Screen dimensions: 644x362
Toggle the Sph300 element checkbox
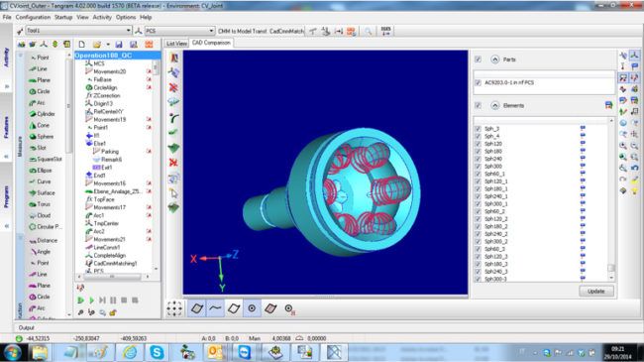tap(478, 167)
